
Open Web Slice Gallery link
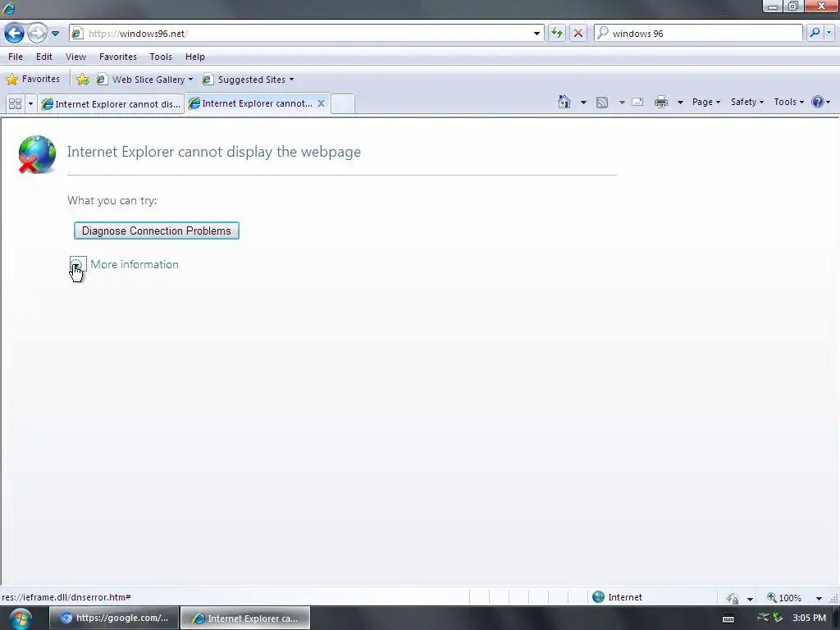point(144,80)
